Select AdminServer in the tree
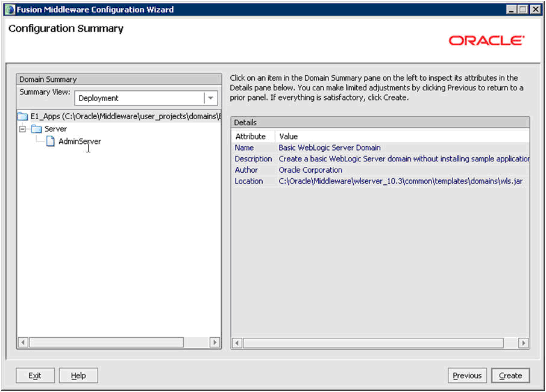The image size is (546, 392). pos(80,142)
